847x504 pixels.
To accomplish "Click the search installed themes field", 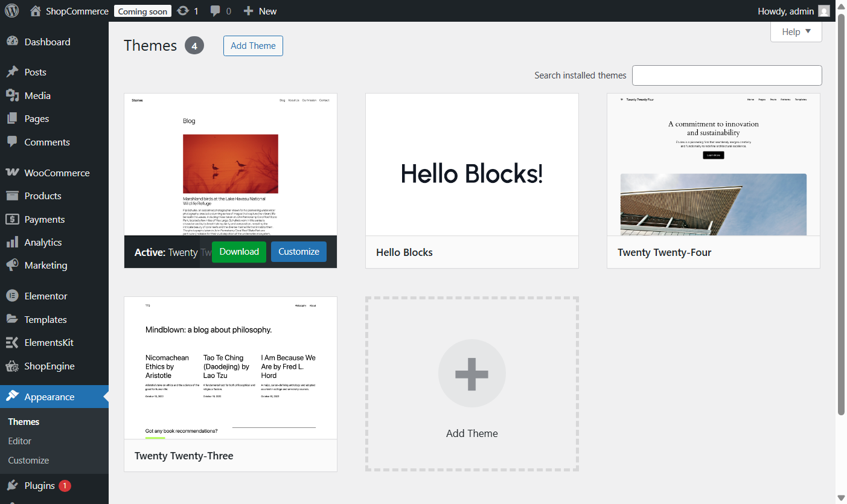I will click(x=726, y=75).
